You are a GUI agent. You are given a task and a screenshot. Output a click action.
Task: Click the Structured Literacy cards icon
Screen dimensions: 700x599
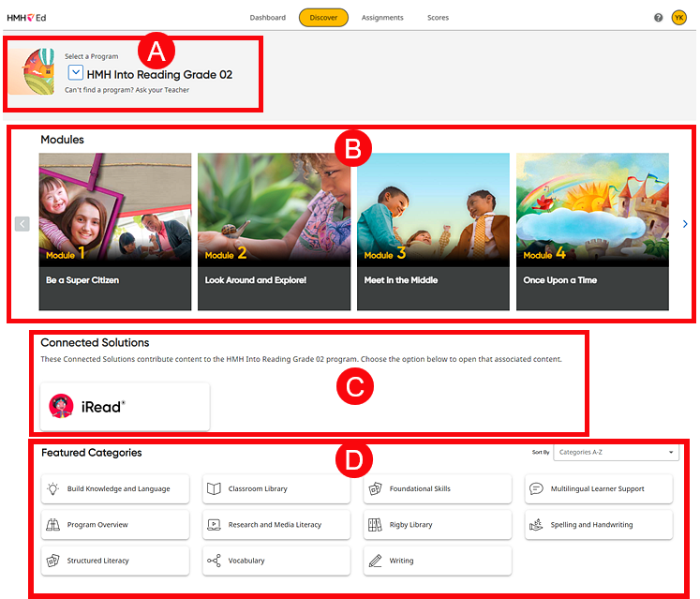[53, 561]
